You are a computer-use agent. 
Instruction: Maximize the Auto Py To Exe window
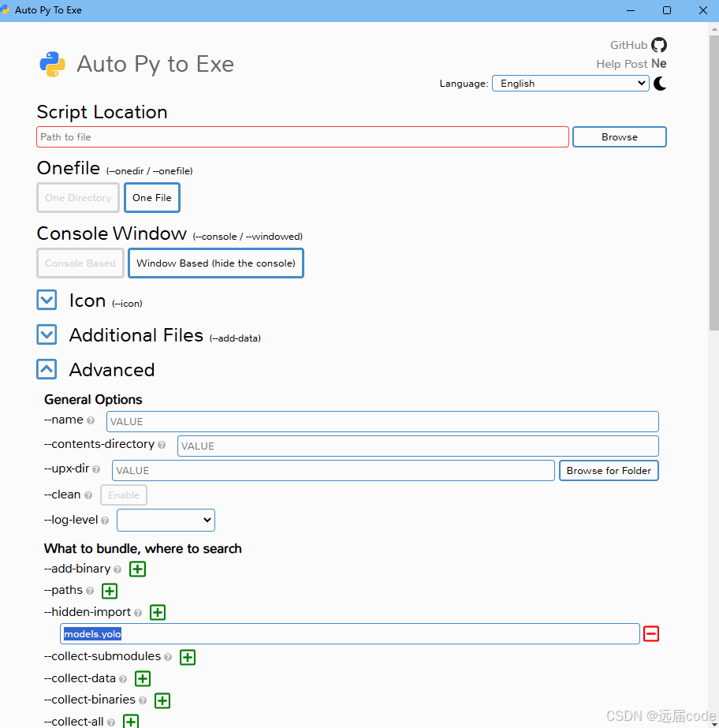click(666, 10)
